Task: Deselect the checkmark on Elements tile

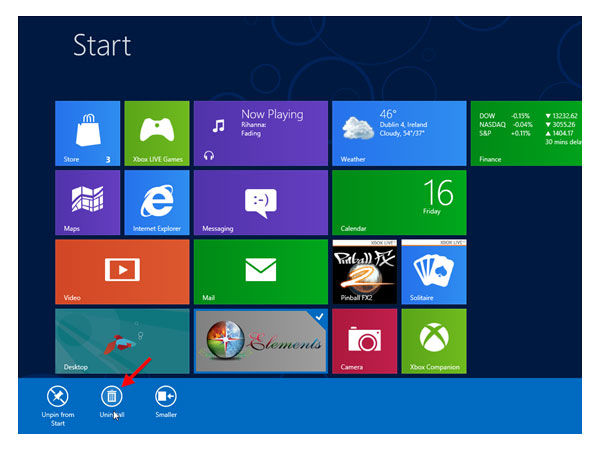Action: (320, 316)
